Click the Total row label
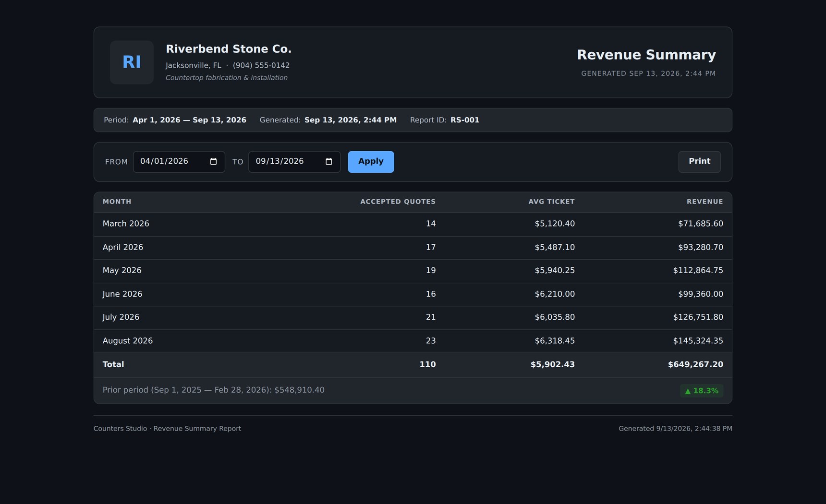The image size is (826, 504). [x=113, y=364]
